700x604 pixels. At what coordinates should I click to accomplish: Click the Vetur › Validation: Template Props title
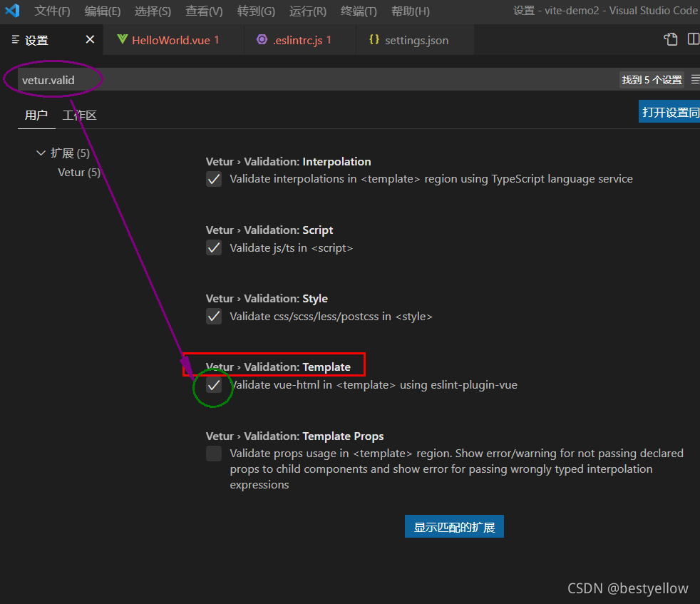[294, 436]
